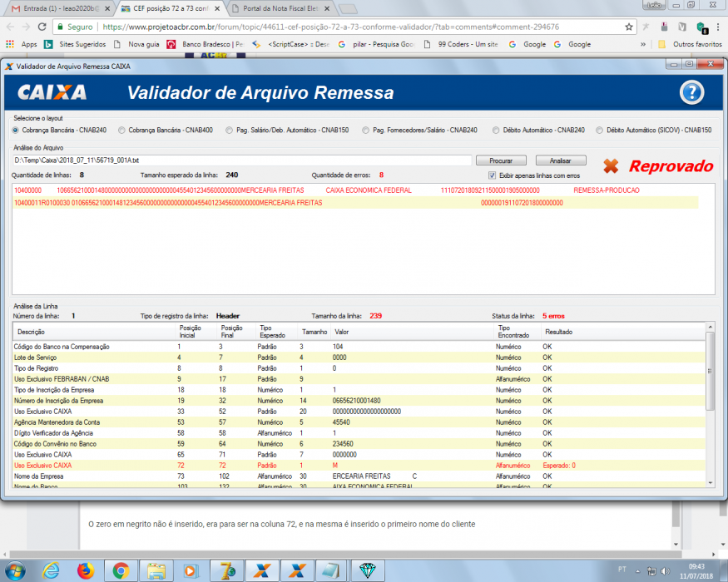Viewport: 728px width, 582px height.
Task: Open the ScriptCase bookmark
Action: click(x=291, y=44)
